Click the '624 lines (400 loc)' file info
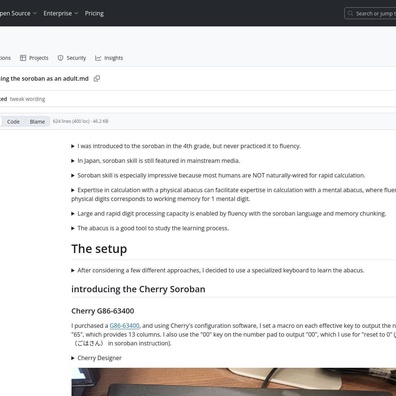This screenshot has width=396, height=396. coord(80,121)
